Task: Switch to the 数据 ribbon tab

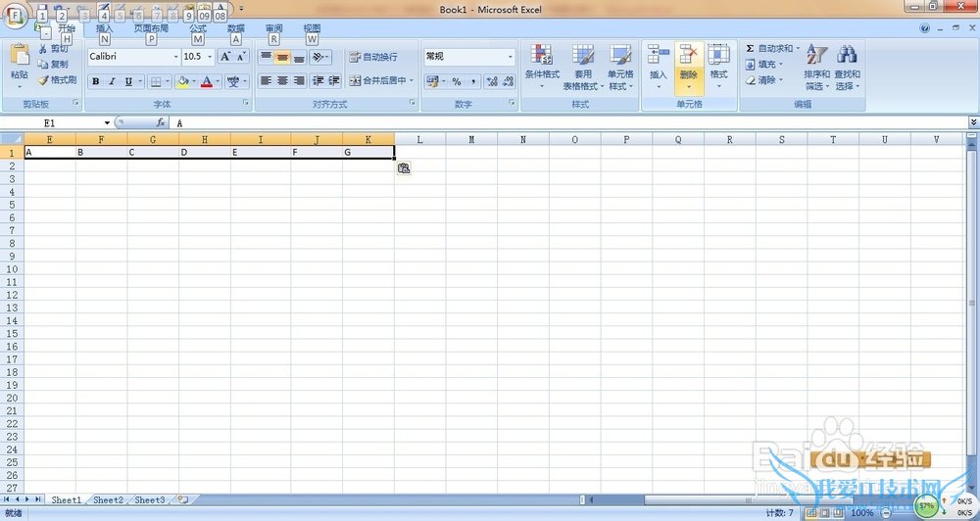Action: tap(235, 28)
